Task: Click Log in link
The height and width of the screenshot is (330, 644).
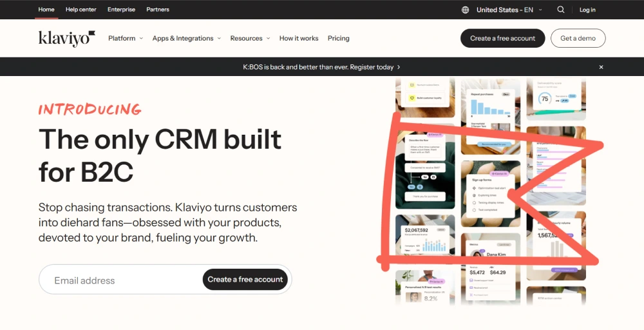Action: coord(587,10)
